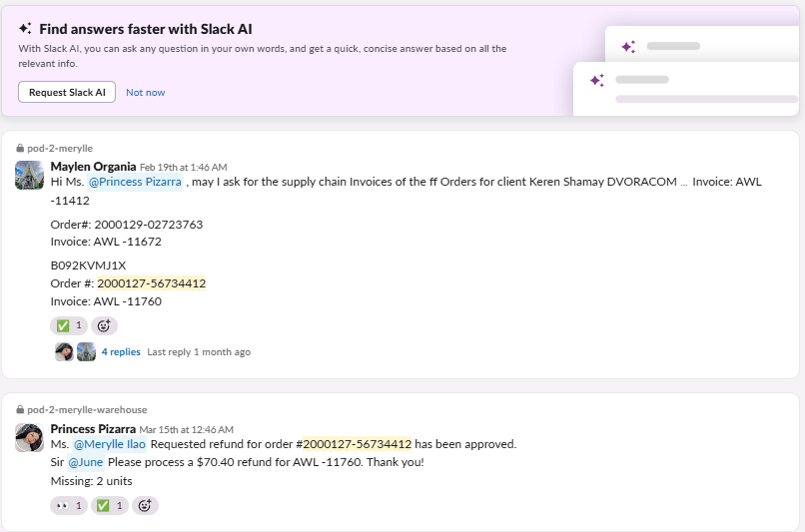Click the @Princess Pizarra mention

click(135, 183)
